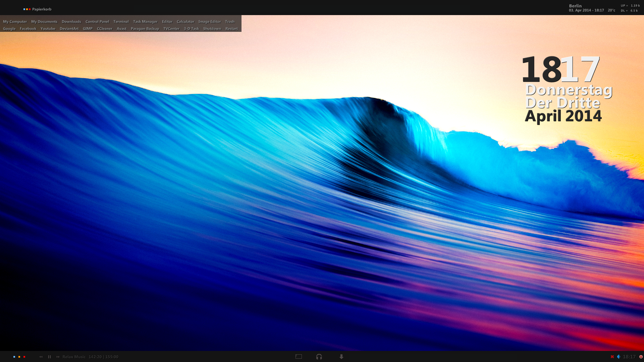
Task: Click the UP = 1.19 k network stat
Action: (630, 6)
